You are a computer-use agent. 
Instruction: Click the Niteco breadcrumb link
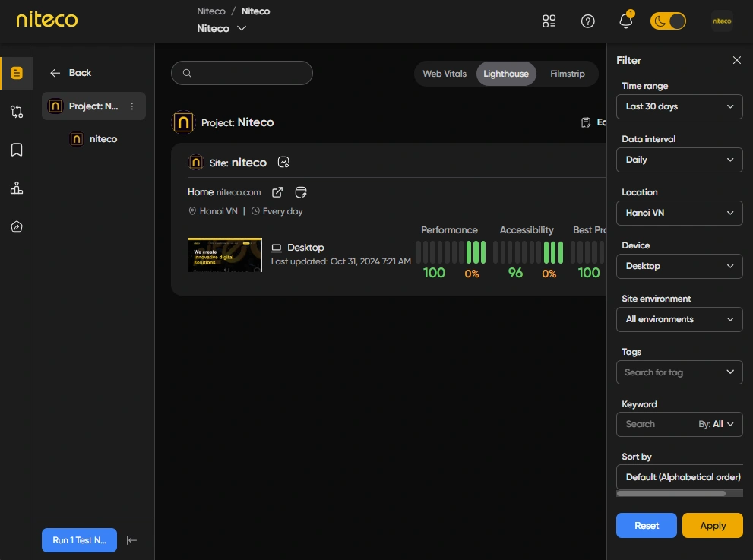tap(210, 11)
